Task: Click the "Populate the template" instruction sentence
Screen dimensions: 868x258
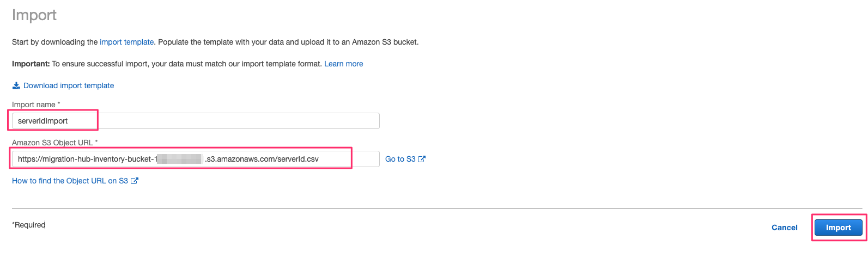Action: click(288, 42)
